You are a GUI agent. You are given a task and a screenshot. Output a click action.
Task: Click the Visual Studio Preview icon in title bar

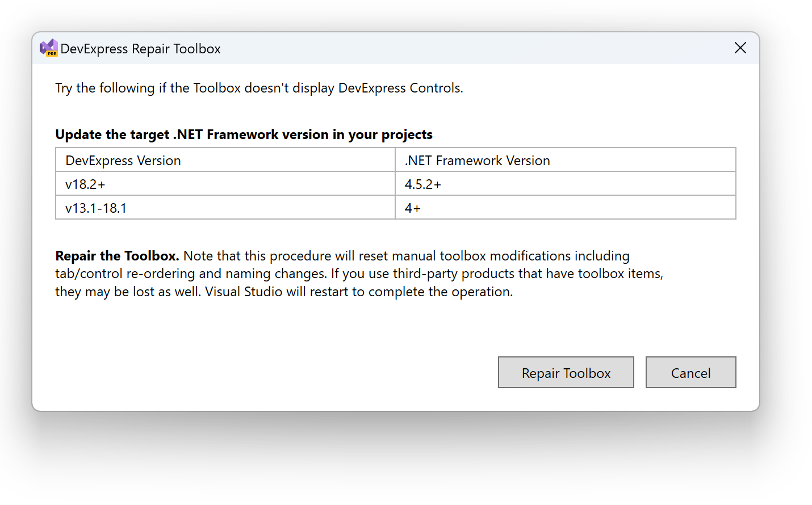click(48, 48)
